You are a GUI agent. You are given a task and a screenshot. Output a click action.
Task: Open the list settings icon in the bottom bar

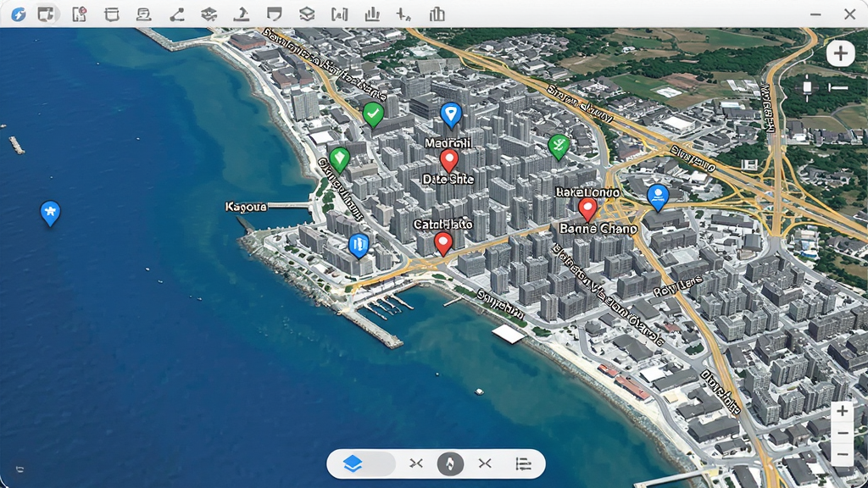tap(523, 463)
